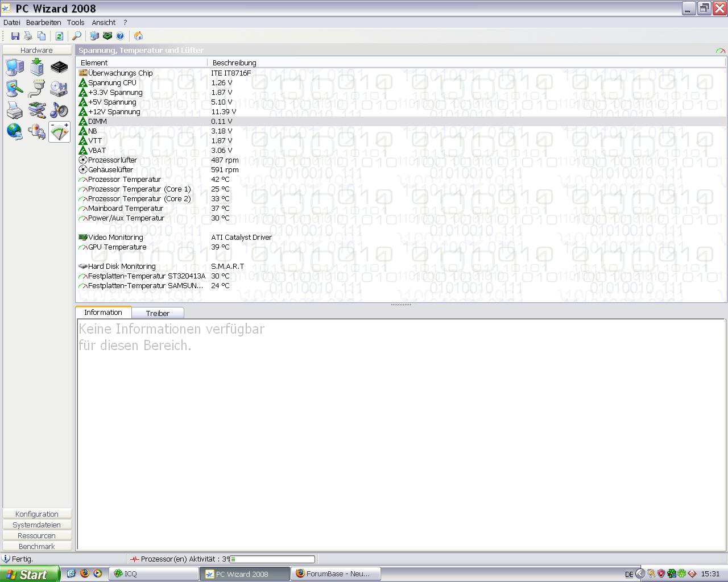Select the GPU Temperature row
The image size is (728, 582).
[402, 247]
